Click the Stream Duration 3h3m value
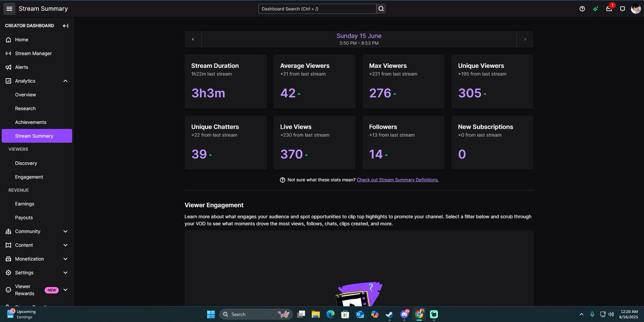This screenshot has width=644, height=322. (208, 93)
